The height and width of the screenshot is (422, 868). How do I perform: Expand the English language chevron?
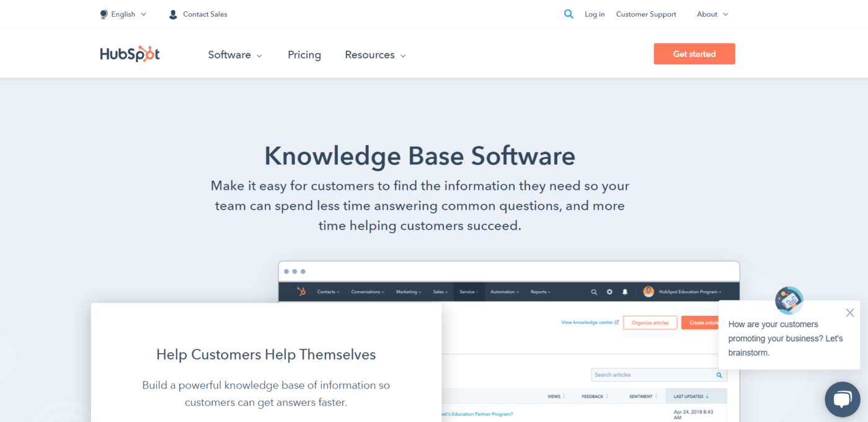pyautogui.click(x=144, y=14)
